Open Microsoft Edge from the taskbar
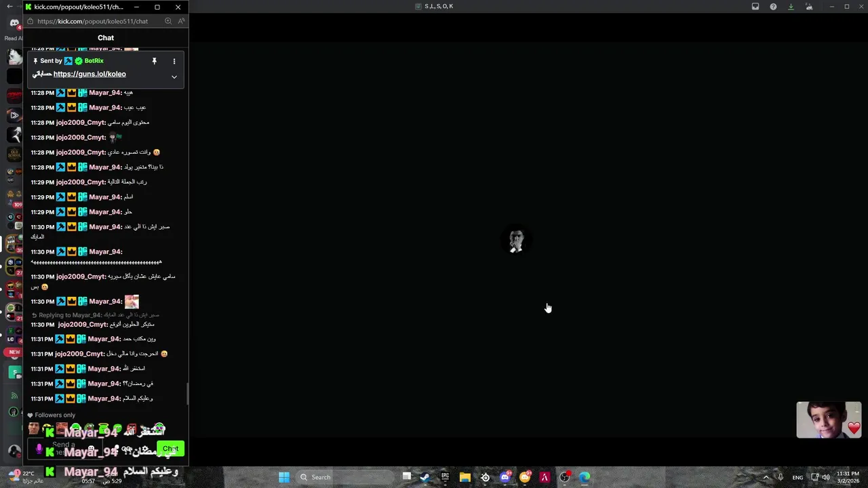 [585, 477]
